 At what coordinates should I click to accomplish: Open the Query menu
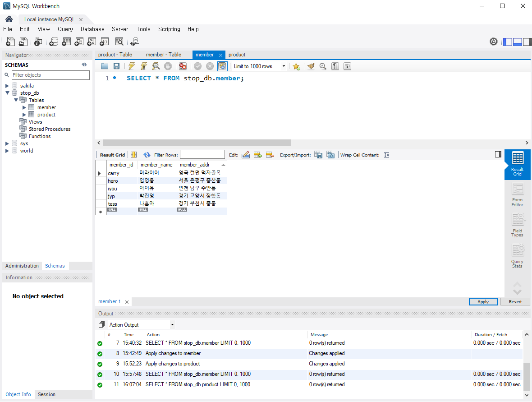pos(65,29)
